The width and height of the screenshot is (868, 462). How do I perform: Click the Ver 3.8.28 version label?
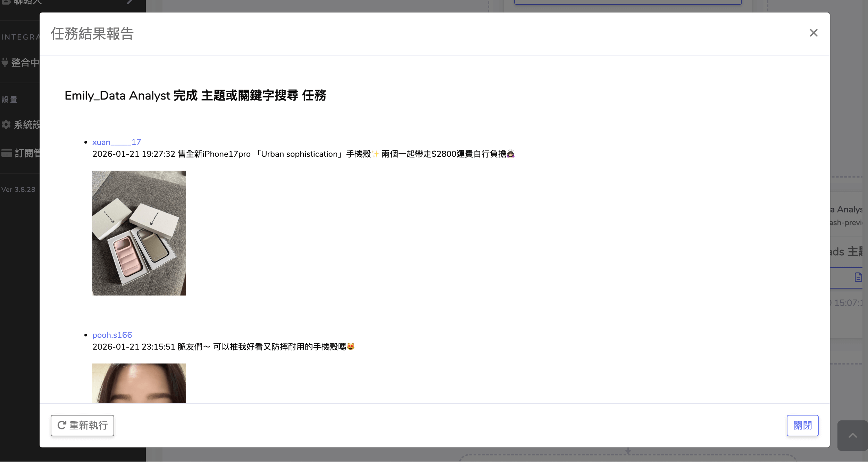pos(18,190)
